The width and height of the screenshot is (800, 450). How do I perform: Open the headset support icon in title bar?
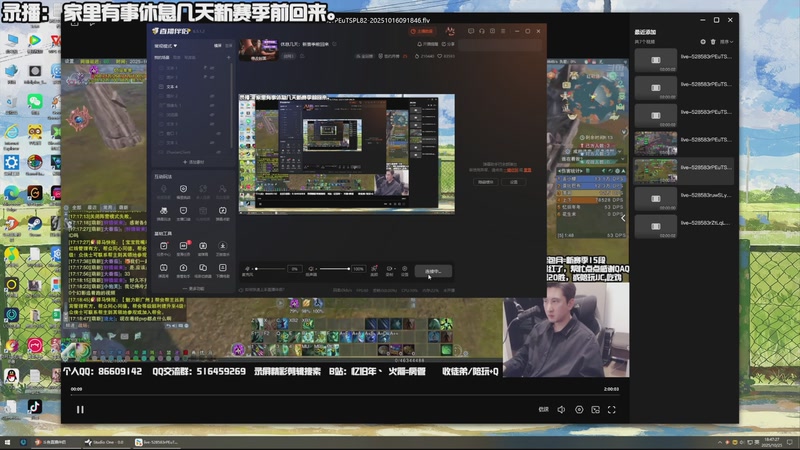tap(482, 31)
